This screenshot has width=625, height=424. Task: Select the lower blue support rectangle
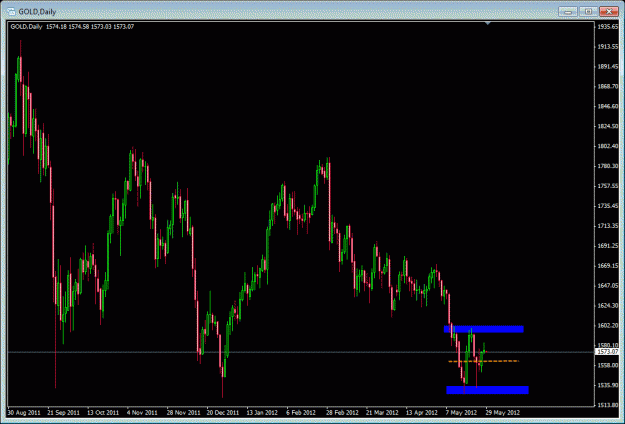pyautogui.click(x=487, y=390)
